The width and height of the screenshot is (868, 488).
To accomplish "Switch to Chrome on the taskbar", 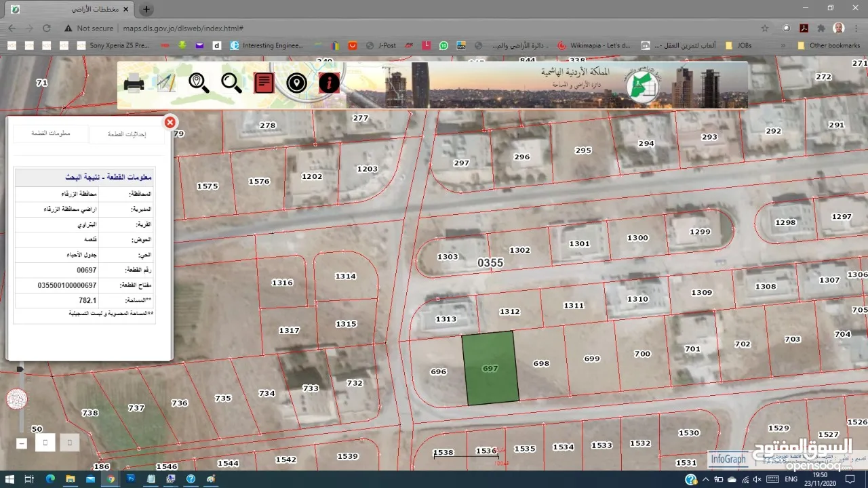I will tap(111, 479).
